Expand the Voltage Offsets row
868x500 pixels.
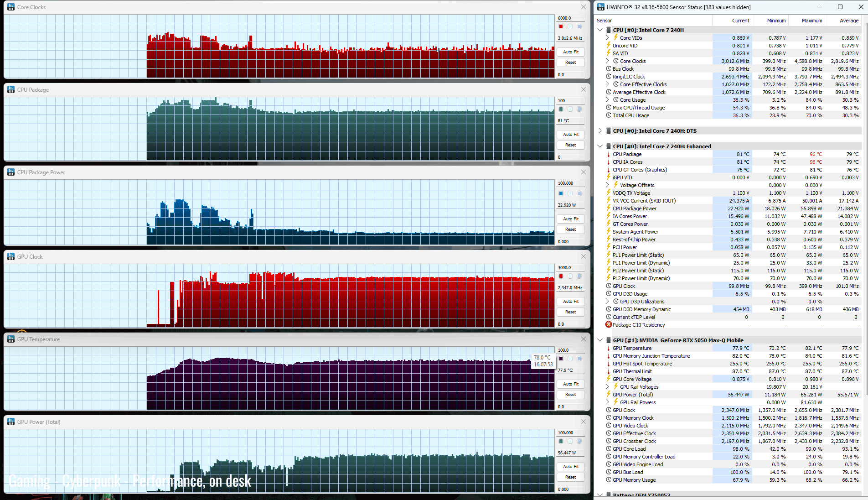pyautogui.click(x=607, y=185)
